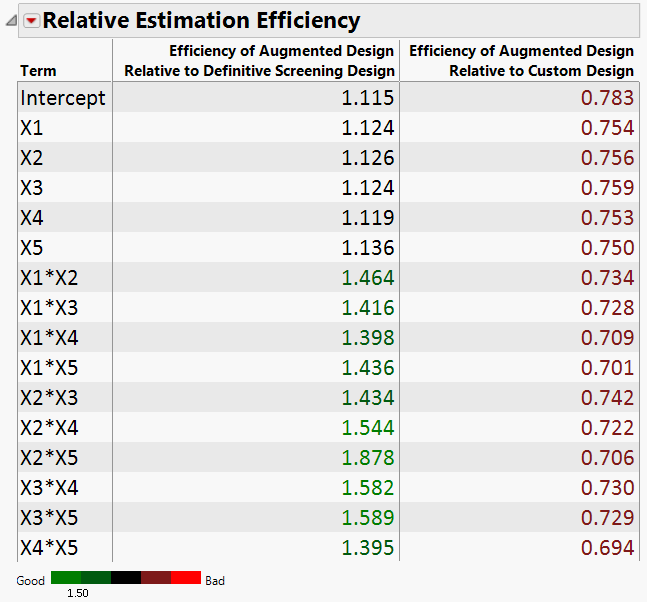Click the bright red legend swatch
647x602 pixels.
tap(186, 578)
